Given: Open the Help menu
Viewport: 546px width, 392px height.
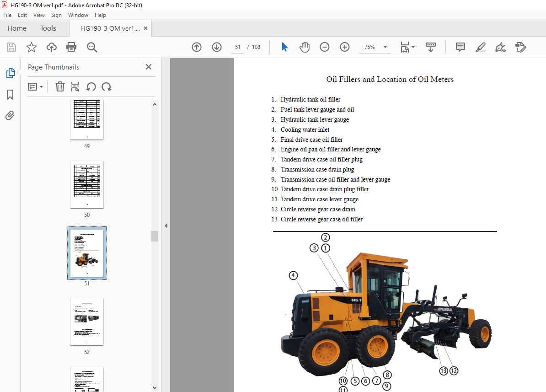Looking at the screenshot, I should [100, 15].
